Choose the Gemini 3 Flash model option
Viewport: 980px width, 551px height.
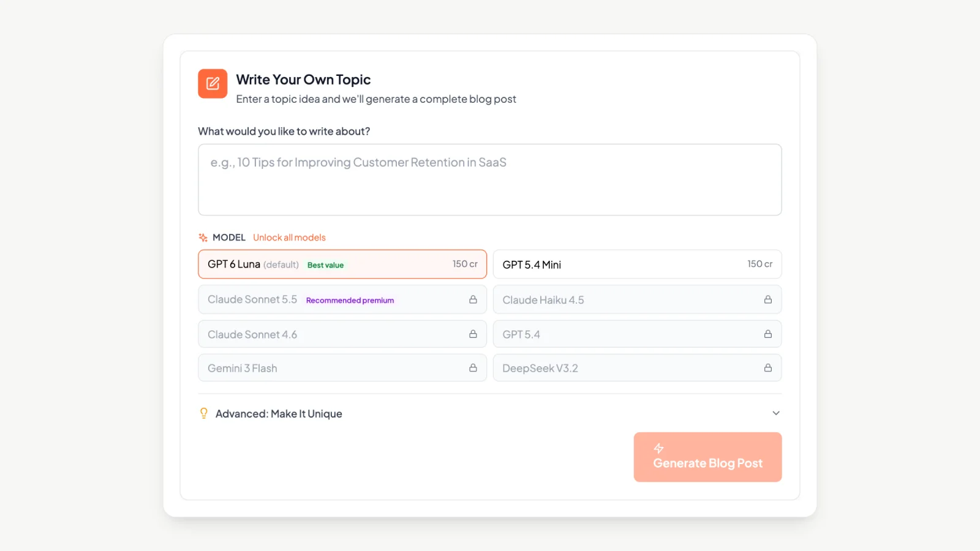tap(342, 368)
